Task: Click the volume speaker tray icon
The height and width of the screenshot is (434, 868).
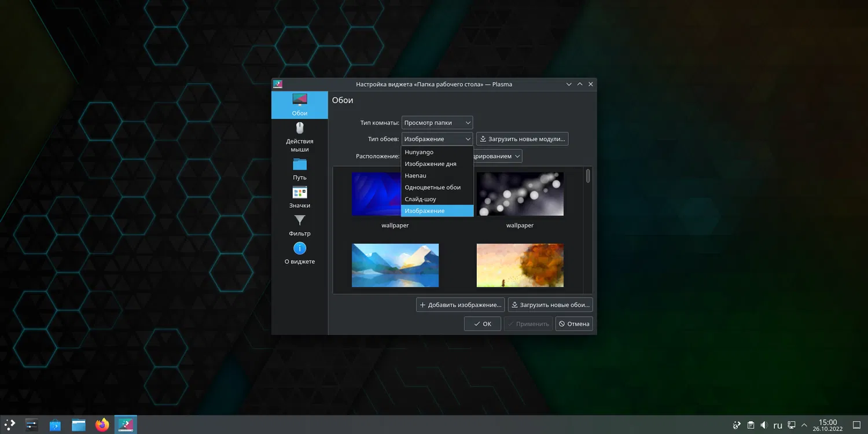Action: [764, 425]
